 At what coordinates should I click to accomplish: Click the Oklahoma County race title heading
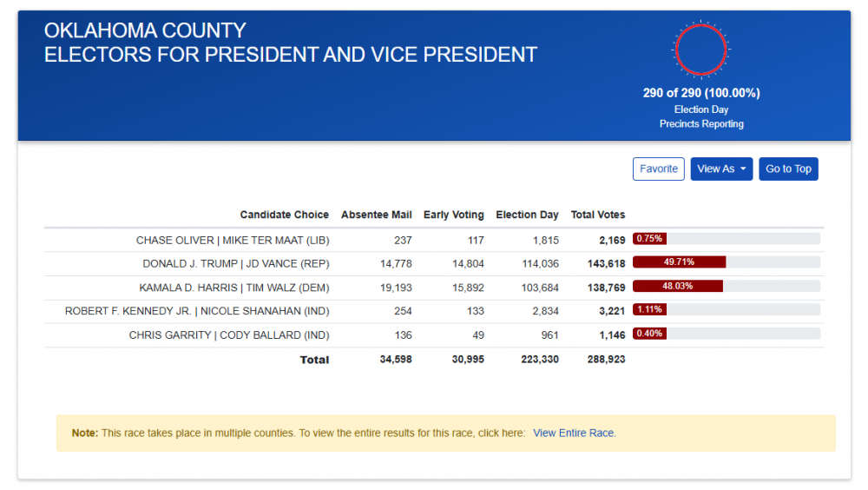pos(290,43)
